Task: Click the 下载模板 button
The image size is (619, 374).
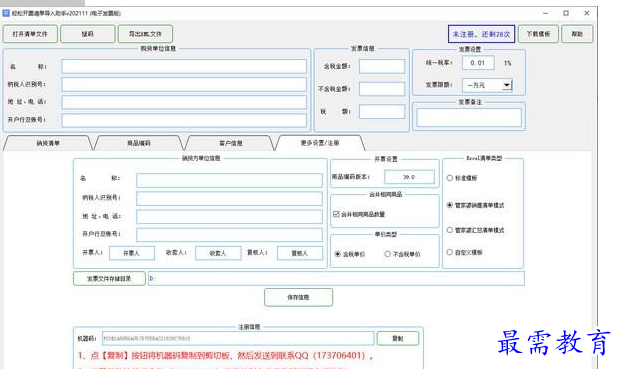Action: 538,34
